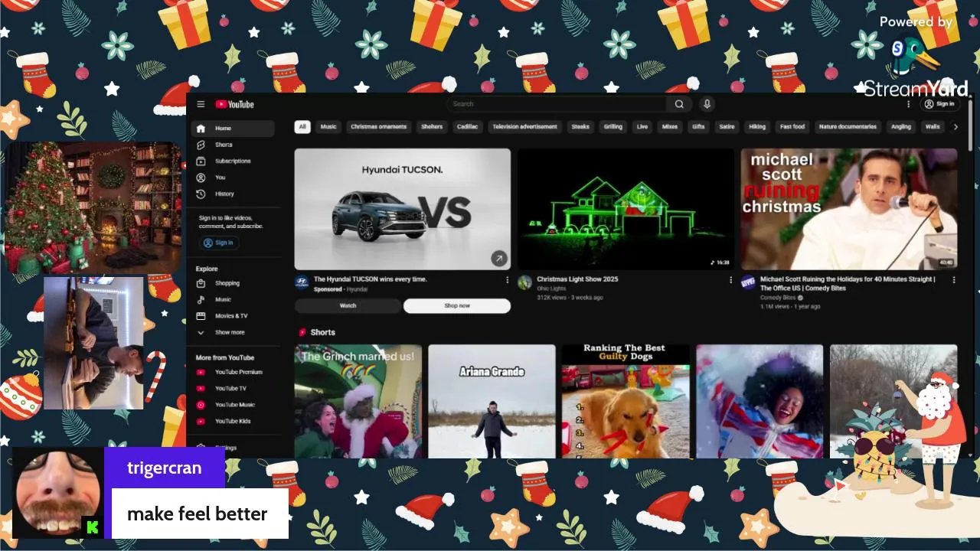Select the Shelters filter chip
The height and width of the screenshot is (551, 980).
[432, 127]
